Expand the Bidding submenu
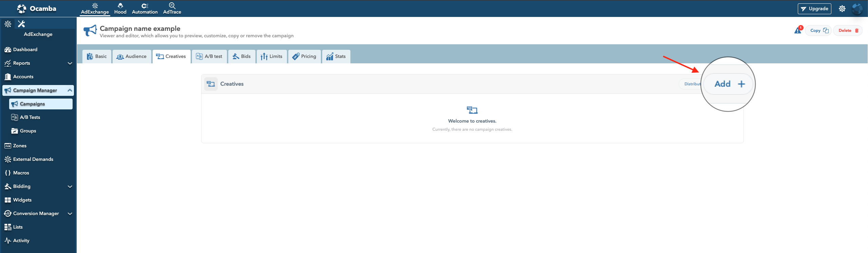 [70, 187]
